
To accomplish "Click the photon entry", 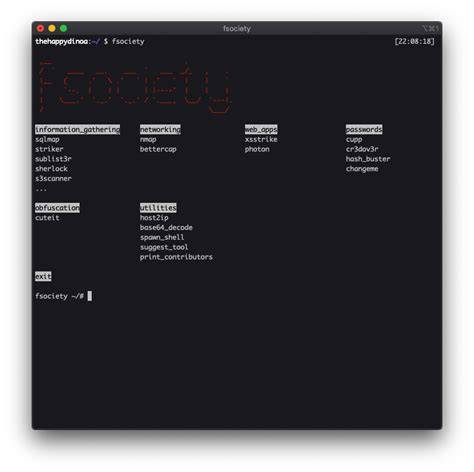I will [257, 149].
